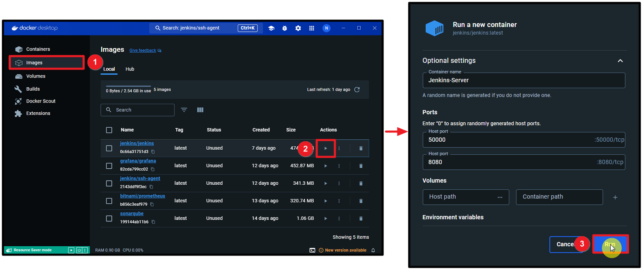Switch to the Hub tab

point(130,69)
